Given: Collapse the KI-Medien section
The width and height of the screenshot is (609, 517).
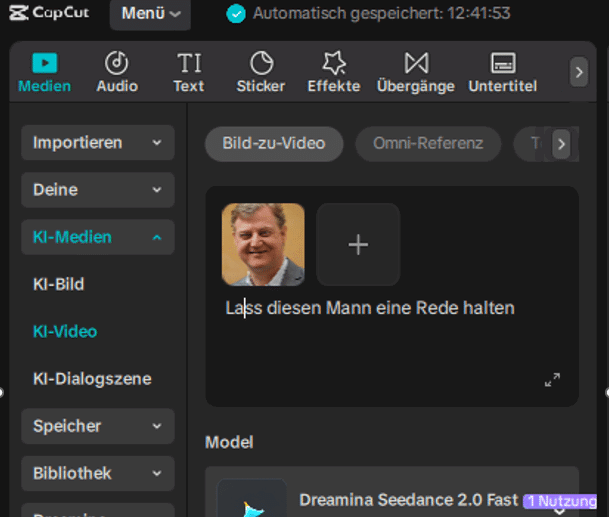Looking at the screenshot, I should (98, 237).
